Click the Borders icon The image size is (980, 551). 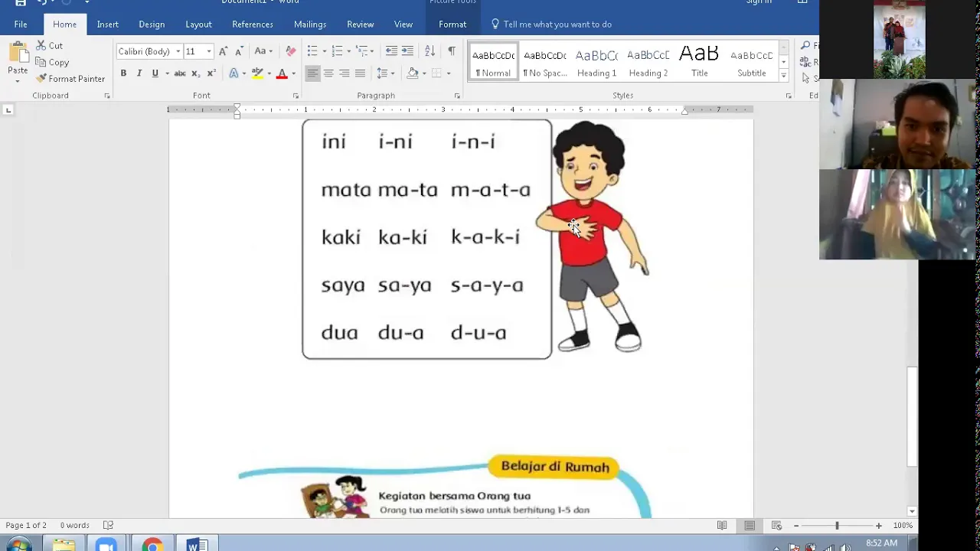tap(436, 73)
